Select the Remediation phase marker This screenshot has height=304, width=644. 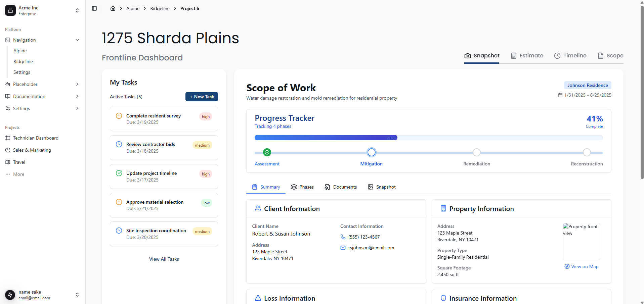(476, 152)
